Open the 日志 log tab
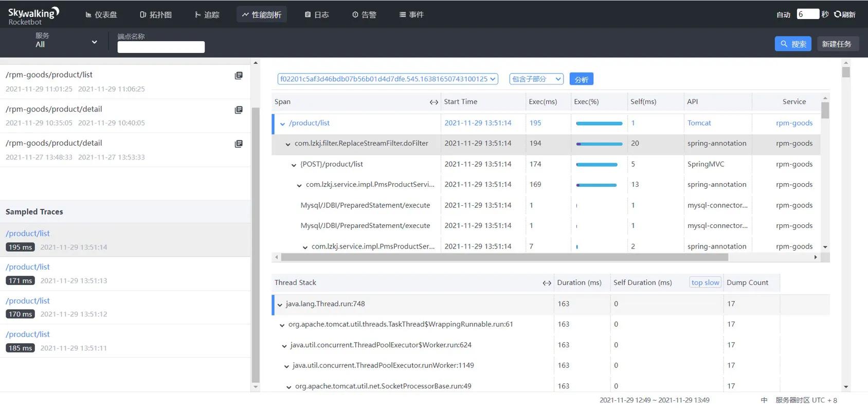Viewport: 868px width, 408px height. tap(316, 14)
